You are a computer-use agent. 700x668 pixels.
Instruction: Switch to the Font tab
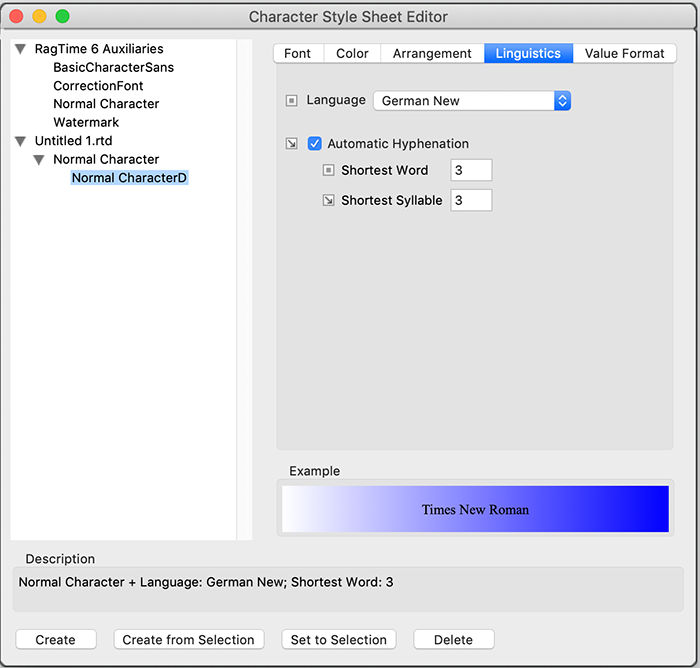pos(297,54)
